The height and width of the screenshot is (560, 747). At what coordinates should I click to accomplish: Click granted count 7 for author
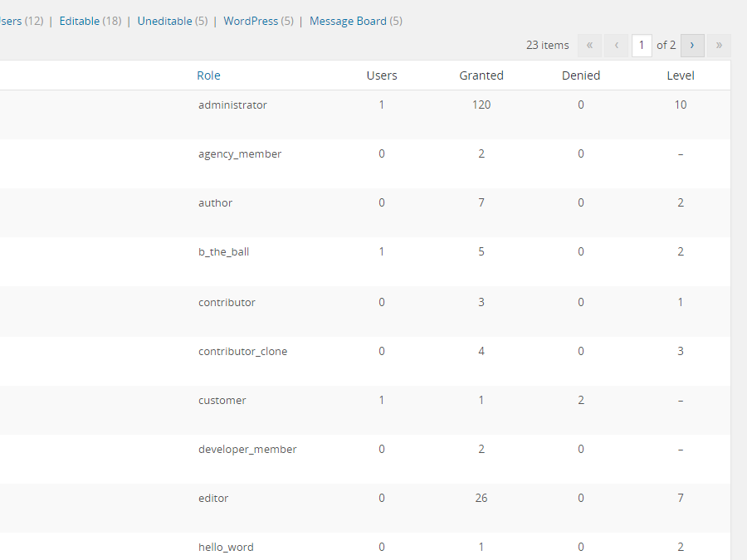(x=481, y=203)
